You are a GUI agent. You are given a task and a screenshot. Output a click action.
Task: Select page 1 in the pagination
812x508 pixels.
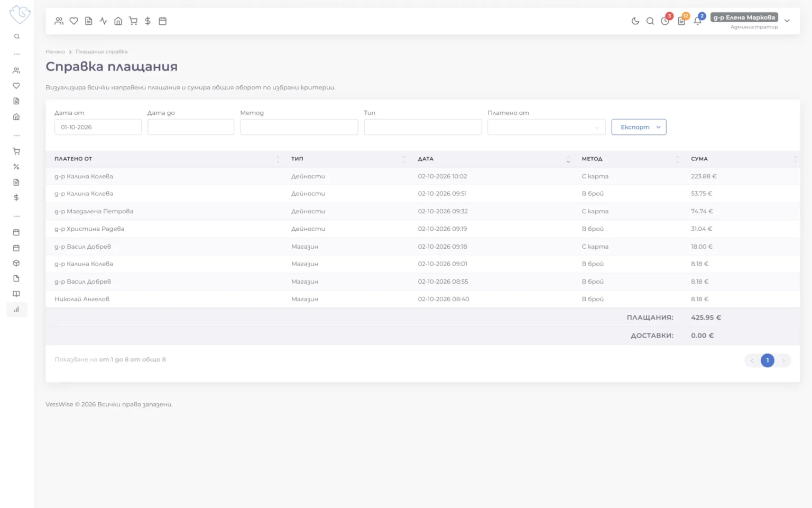click(767, 360)
